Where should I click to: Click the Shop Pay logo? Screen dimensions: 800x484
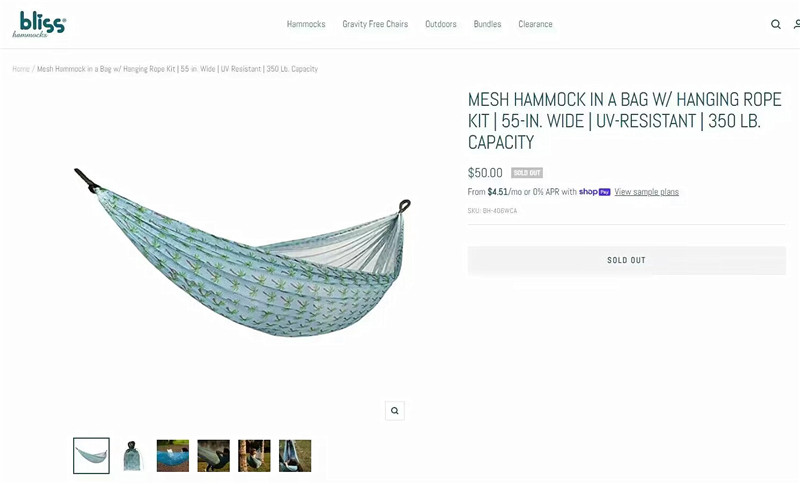[x=594, y=192]
